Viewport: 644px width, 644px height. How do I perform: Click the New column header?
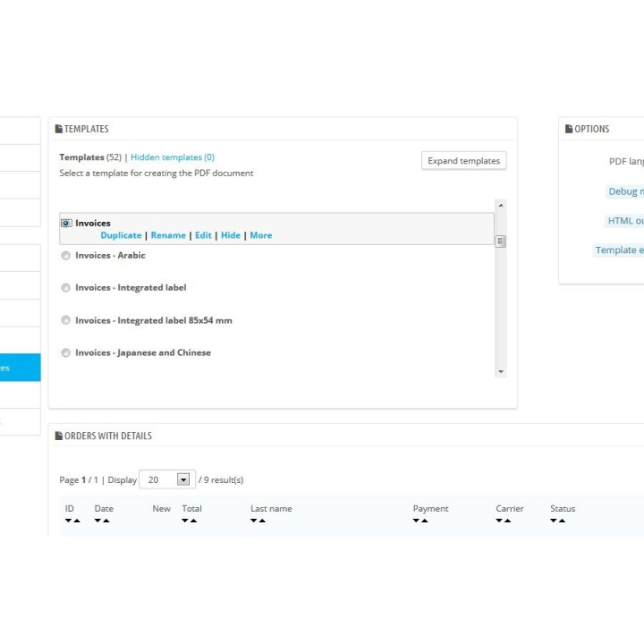point(161,508)
